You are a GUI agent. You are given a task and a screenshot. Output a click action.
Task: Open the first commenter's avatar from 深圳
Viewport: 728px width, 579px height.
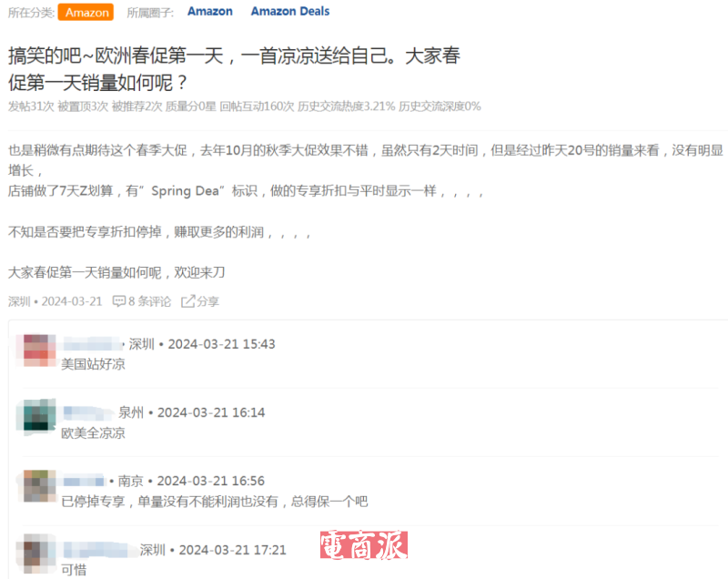[x=36, y=350]
